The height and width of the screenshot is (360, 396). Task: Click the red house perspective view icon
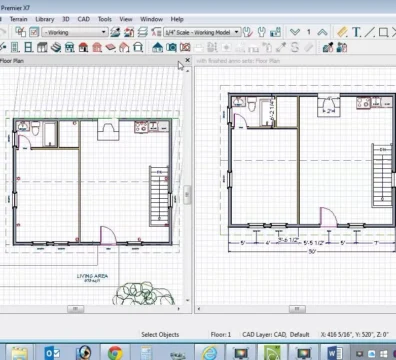click(83, 47)
